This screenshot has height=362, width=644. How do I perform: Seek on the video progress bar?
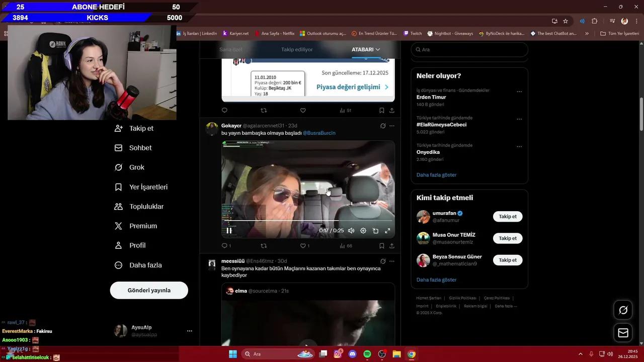(x=308, y=221)
